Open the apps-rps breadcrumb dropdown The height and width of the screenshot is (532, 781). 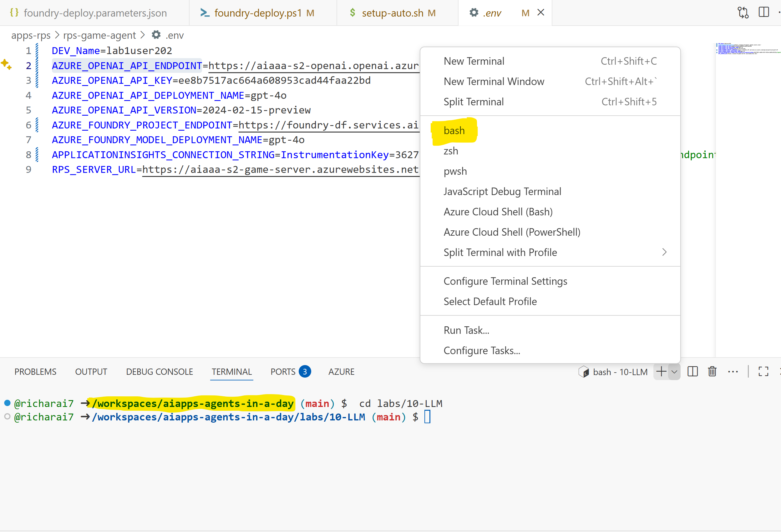(x=30, y=35)
